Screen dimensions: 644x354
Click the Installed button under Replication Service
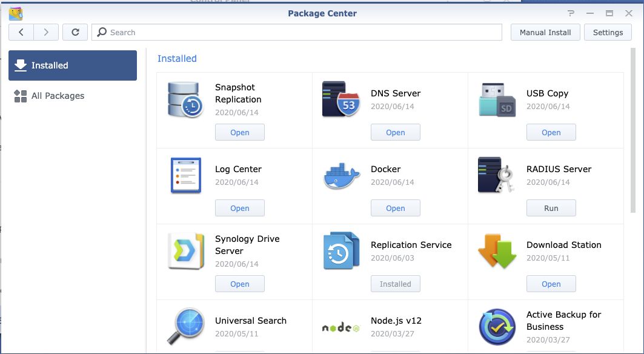click(x=396, y=284)
